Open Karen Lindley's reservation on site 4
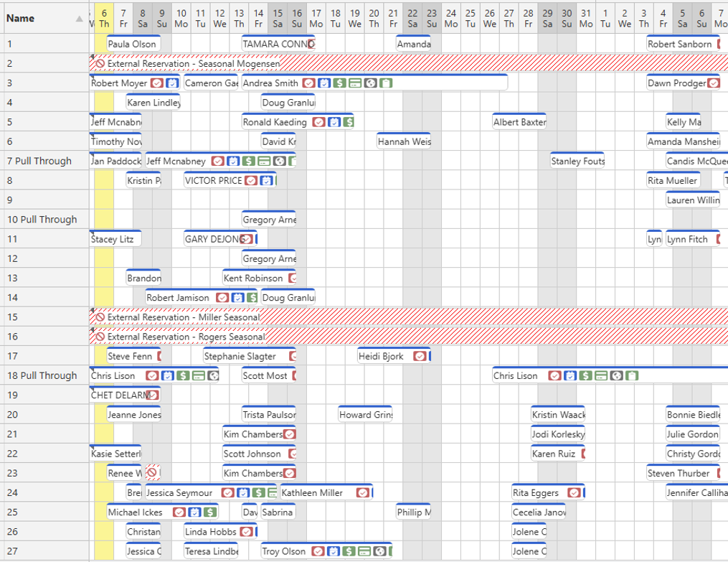The image size is (728, 562). 153,103
